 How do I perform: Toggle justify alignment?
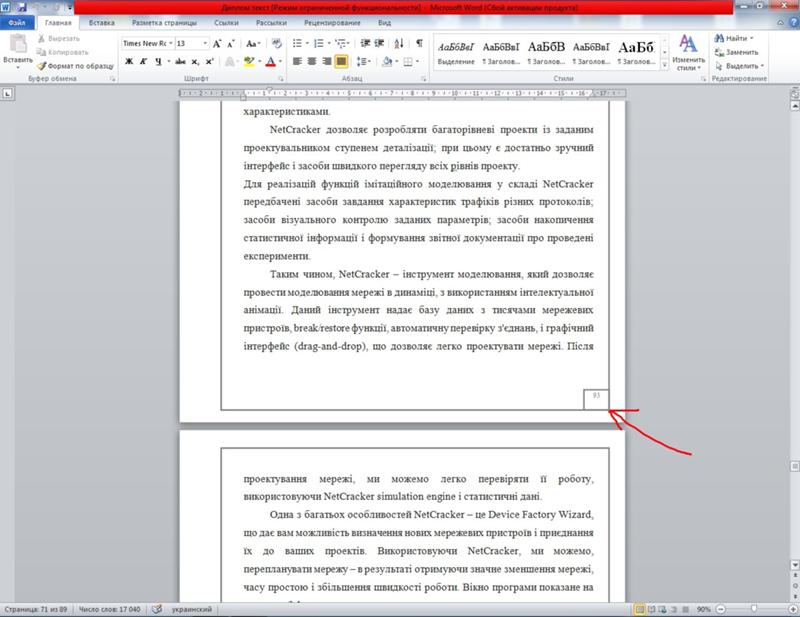coord(341,62)
